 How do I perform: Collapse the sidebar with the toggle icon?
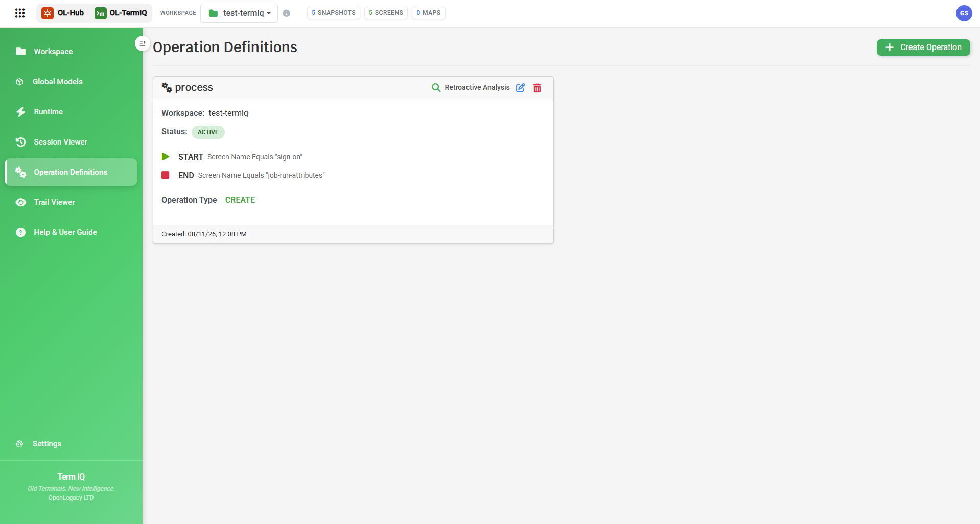[x=143, y=43]
